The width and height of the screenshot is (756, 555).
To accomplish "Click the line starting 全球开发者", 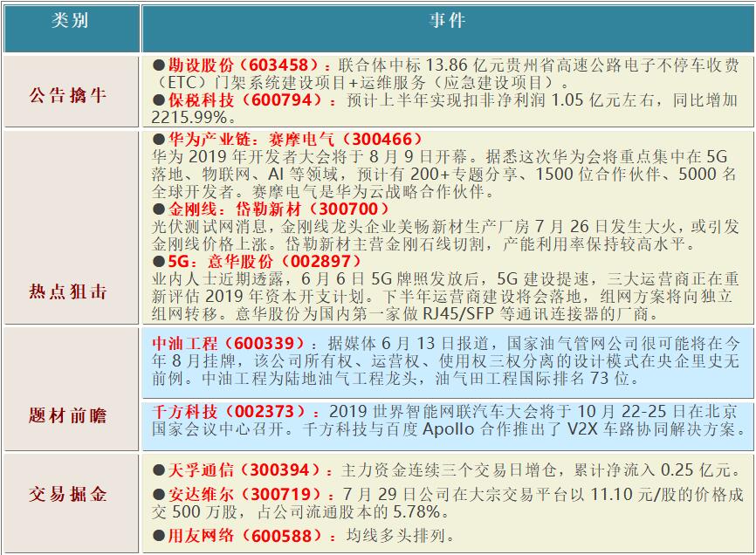I will coord(324,192).
